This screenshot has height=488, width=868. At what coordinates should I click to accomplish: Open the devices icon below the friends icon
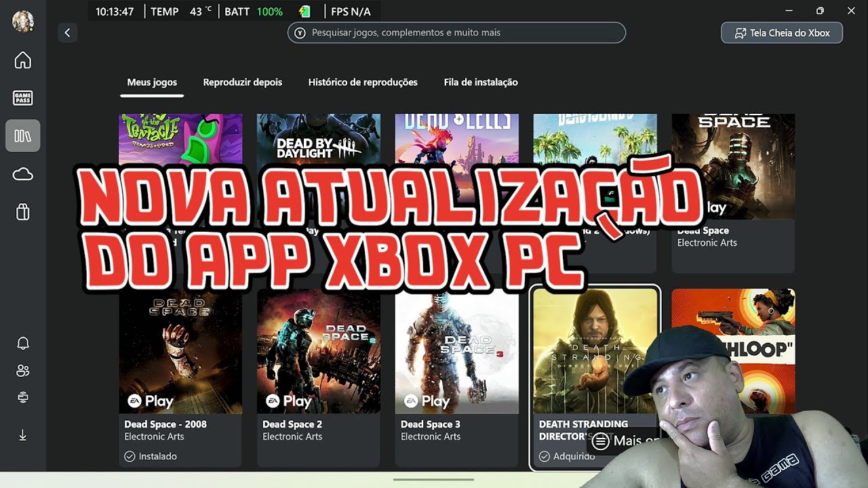tap(23, 397)
